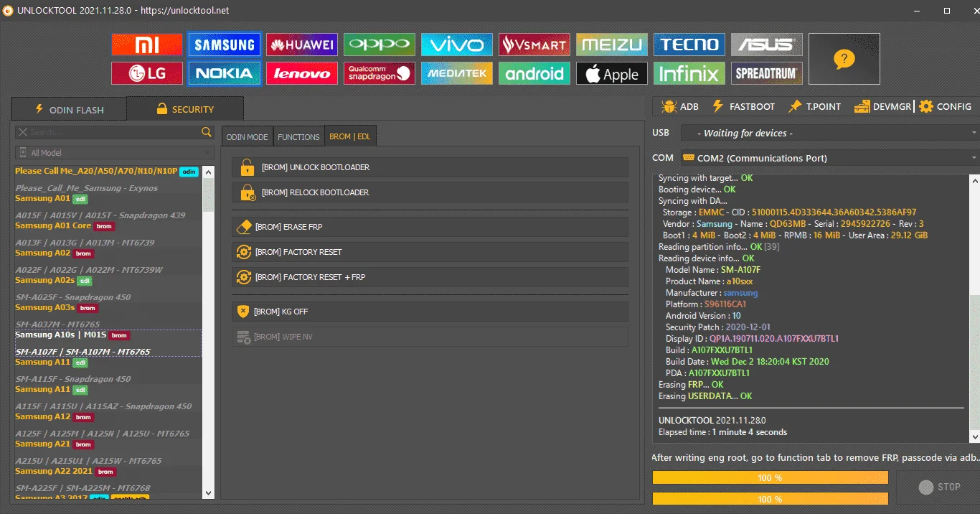Open the Tecno brand section
This screenshot has height=514, width=980.
tap(689, 45)
